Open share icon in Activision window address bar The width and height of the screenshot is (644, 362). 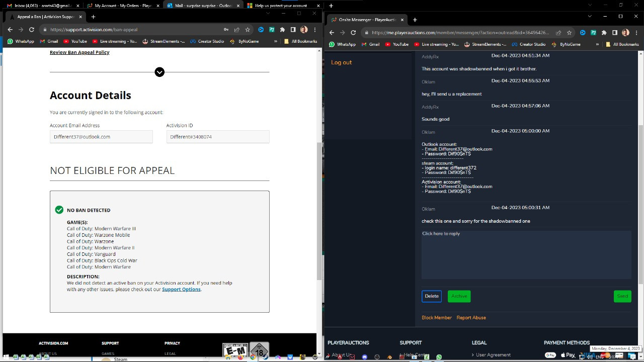[237, 30]
